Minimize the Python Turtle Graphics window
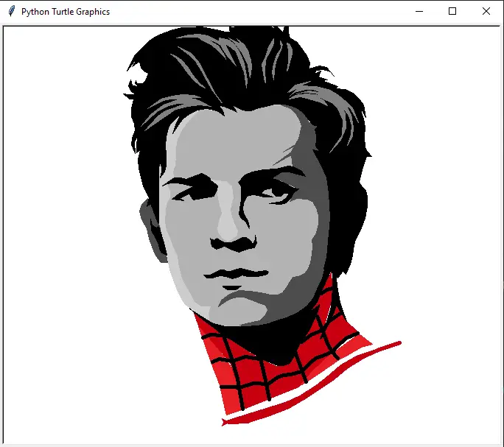Viewport: 504px width, 447px height. [419, 12]
